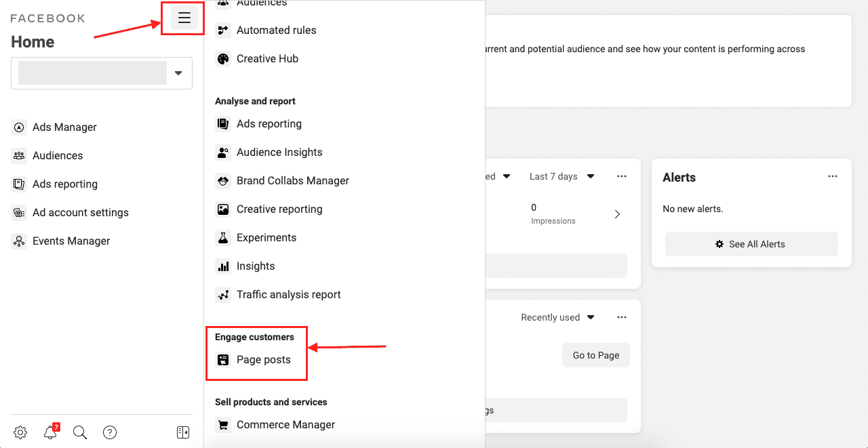Open the Alerts card more options
868x448 pixels.
click(x=833, y=176)
